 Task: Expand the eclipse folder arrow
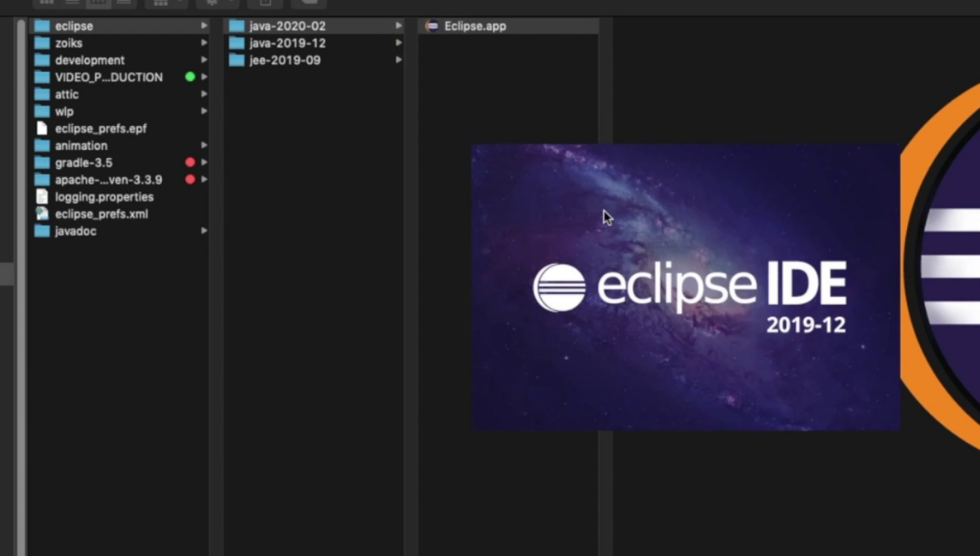(204, 26)
